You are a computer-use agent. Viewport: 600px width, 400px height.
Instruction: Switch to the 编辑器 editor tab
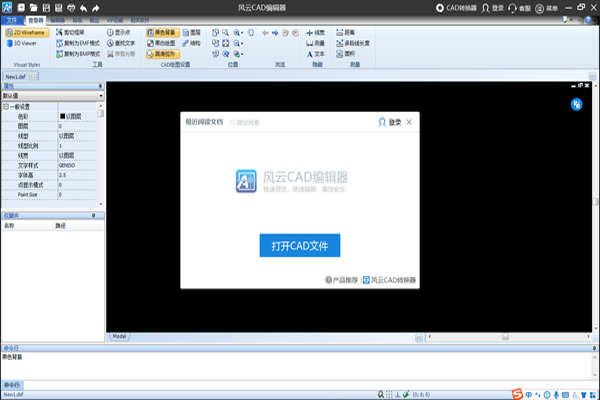click(58, 20)
